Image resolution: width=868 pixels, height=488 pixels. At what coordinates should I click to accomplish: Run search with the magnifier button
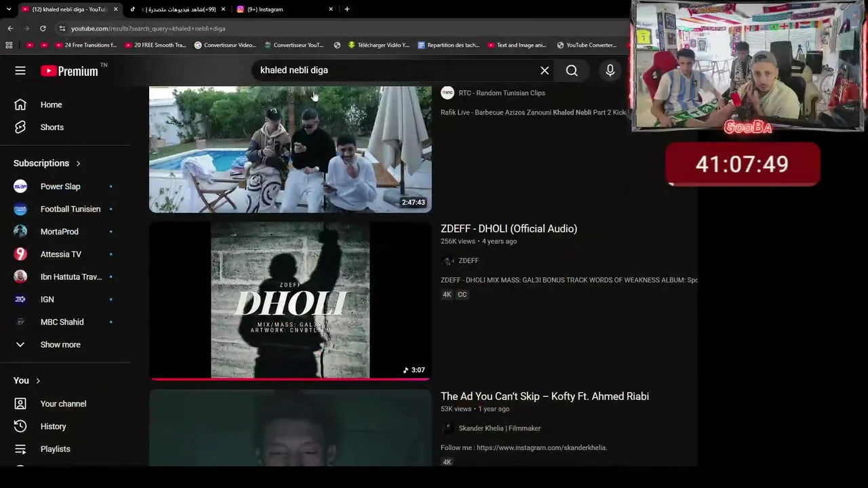click(572, 70)
